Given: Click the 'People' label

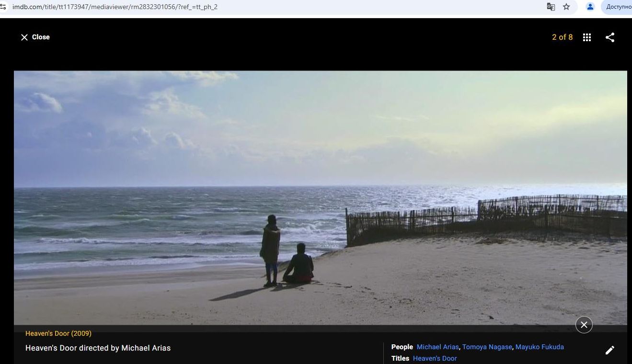Looking at the screenshot, I should [x=402, y=347].
